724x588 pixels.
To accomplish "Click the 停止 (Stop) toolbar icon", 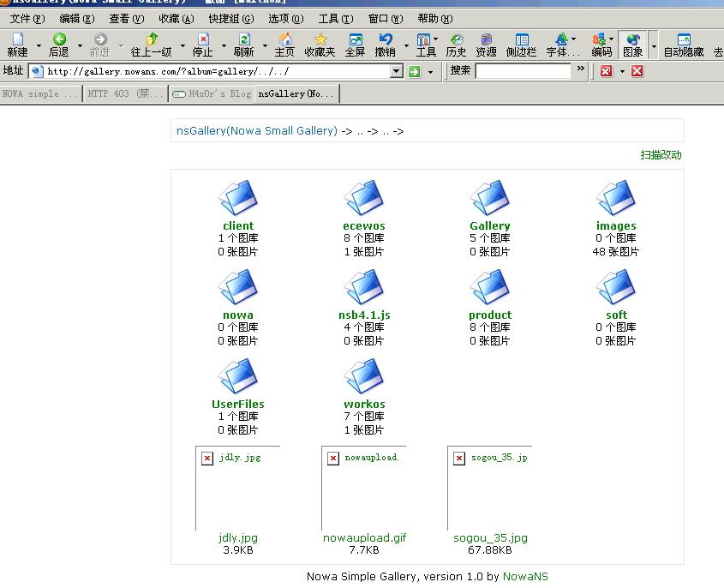I will coord(203,39).
